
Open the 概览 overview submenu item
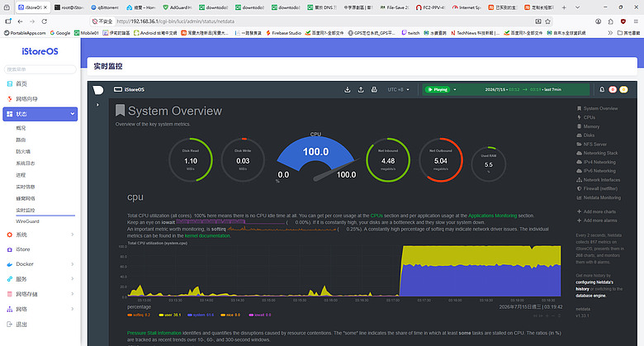[x=21, y=128]
